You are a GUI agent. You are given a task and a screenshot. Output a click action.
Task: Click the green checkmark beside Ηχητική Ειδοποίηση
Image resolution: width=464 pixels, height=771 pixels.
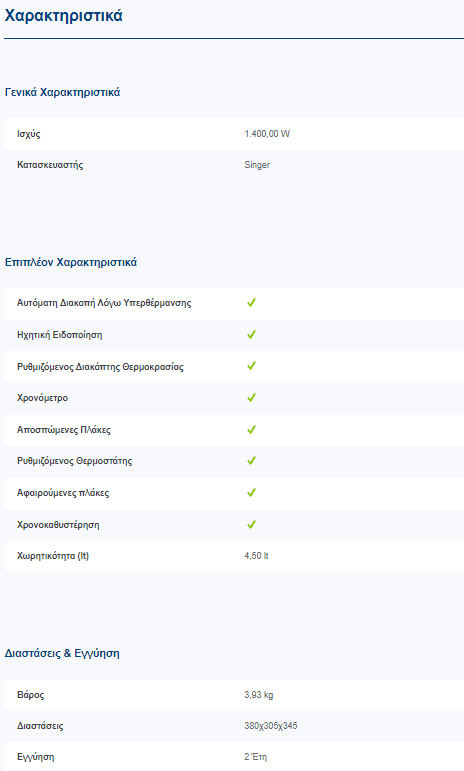point(251,335)
